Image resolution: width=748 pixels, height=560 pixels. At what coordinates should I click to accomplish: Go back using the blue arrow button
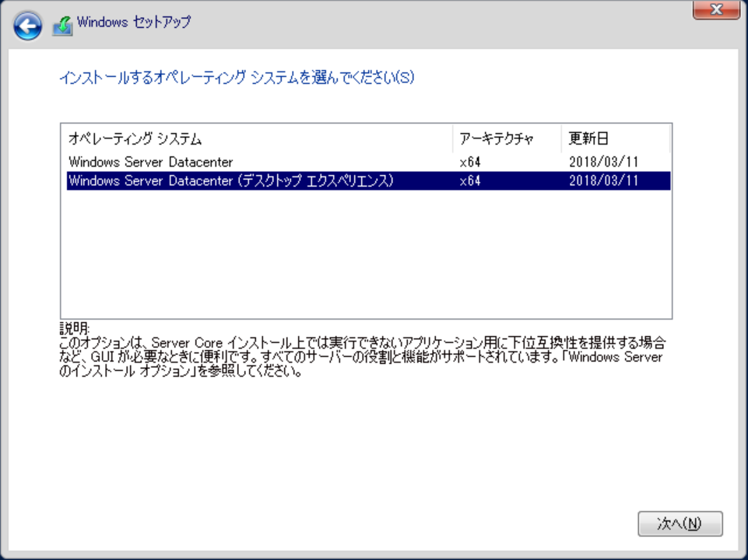(x=28, y=26)
